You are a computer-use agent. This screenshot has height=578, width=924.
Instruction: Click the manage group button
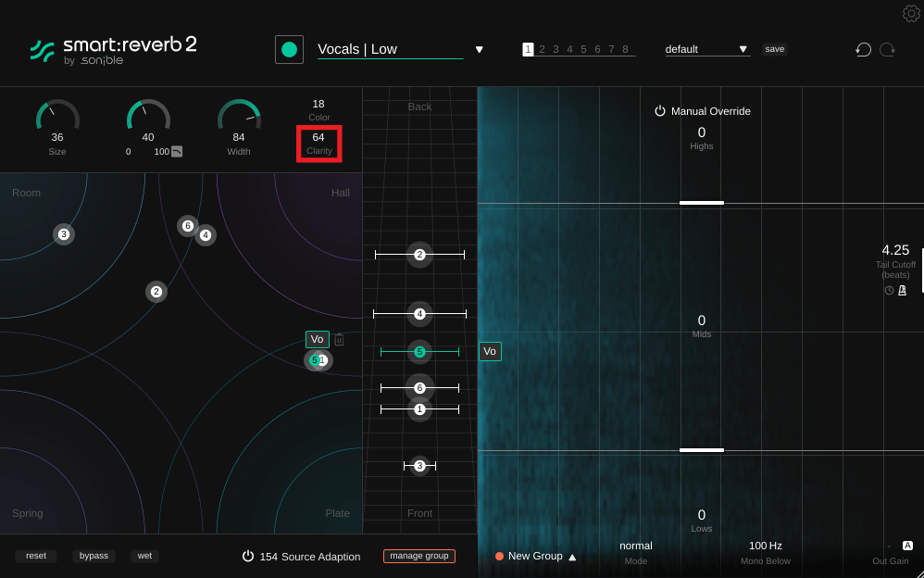click(x=419, y=556)
